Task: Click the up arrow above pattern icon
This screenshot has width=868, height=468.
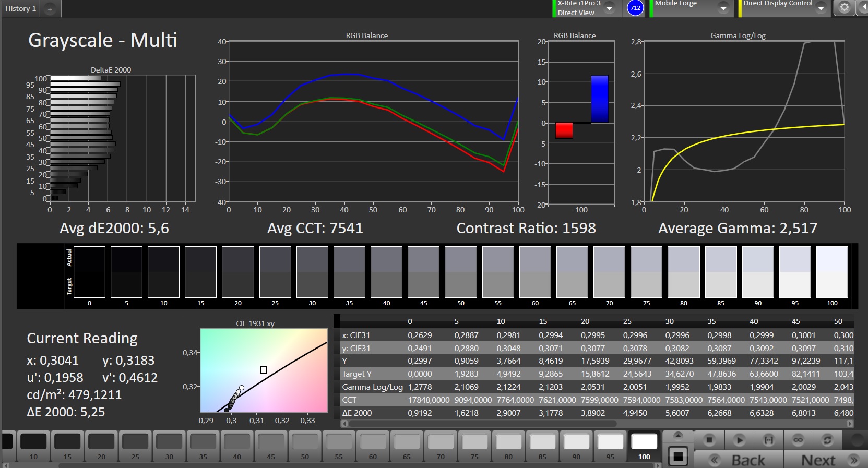Action: [678, 436]
